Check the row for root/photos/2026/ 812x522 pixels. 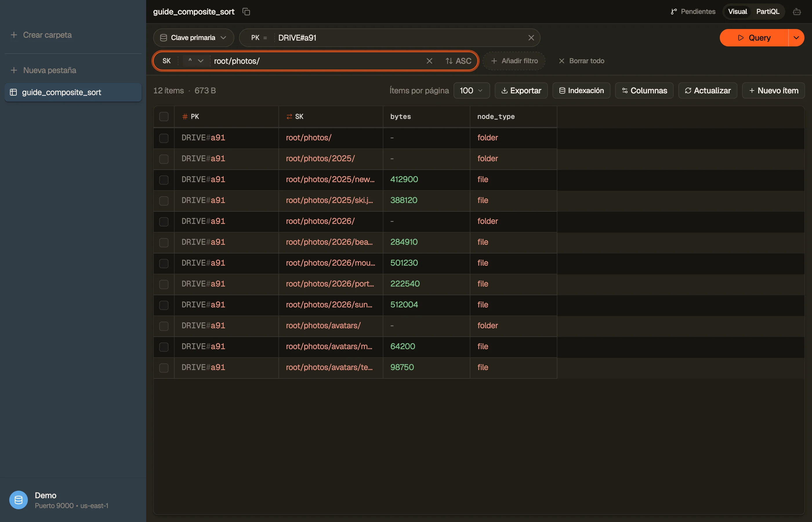164,222
